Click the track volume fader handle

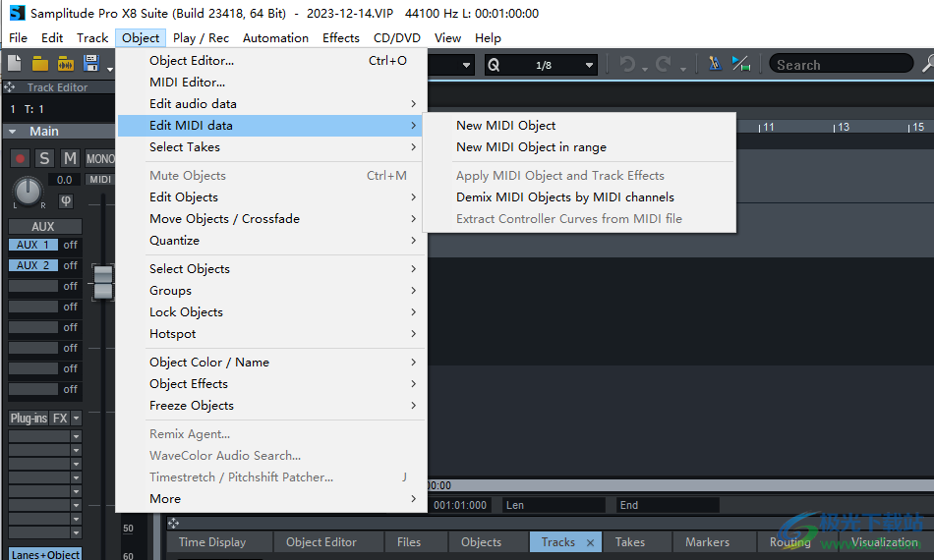click(103, 282)
